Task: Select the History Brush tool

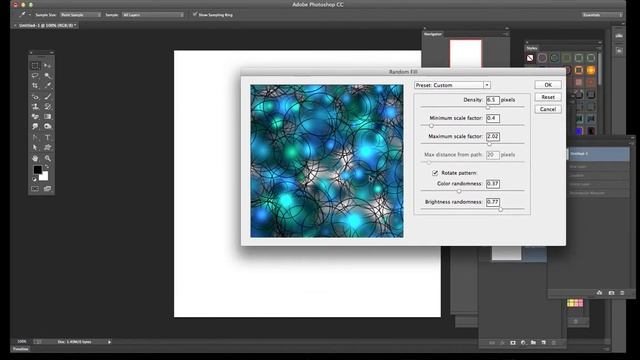Action: 47,107
